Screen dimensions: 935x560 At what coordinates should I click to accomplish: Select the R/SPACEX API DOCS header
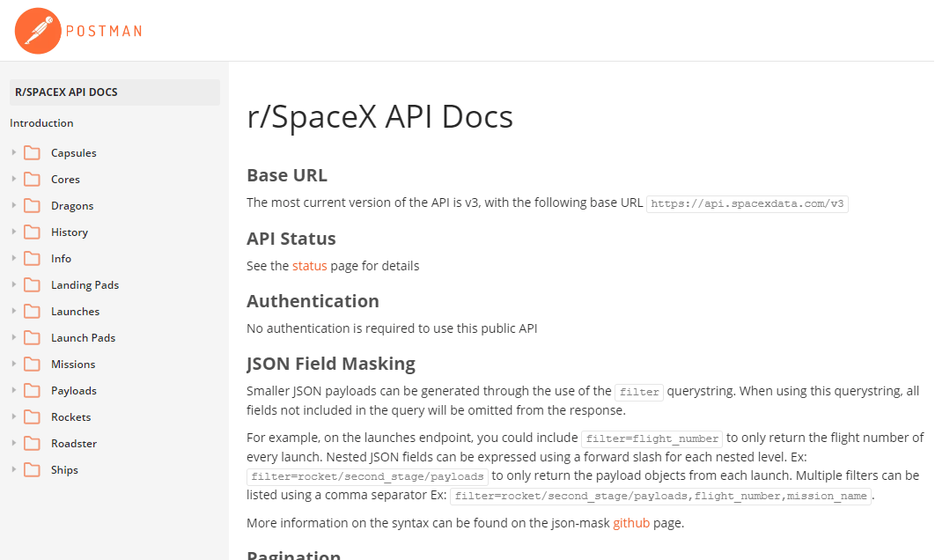point(66,92)
